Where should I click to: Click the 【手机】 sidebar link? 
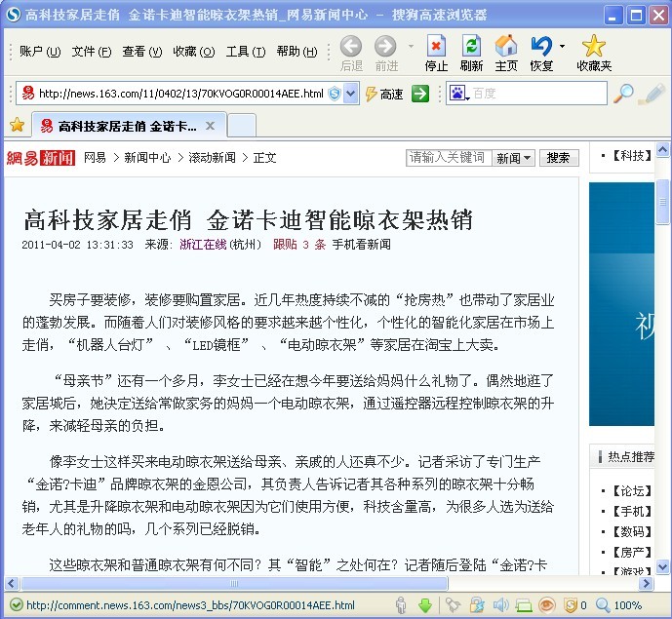click(631, 511)
